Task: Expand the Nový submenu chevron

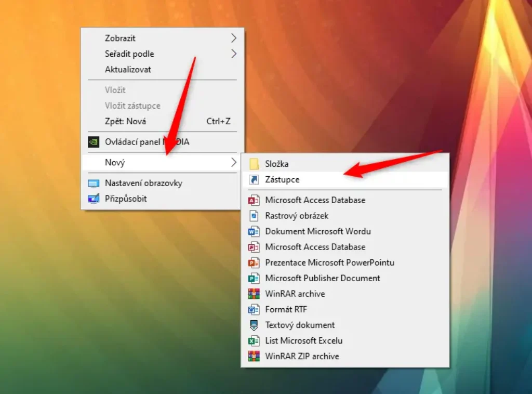Action: pyautogui.click(x=233, y=163)
